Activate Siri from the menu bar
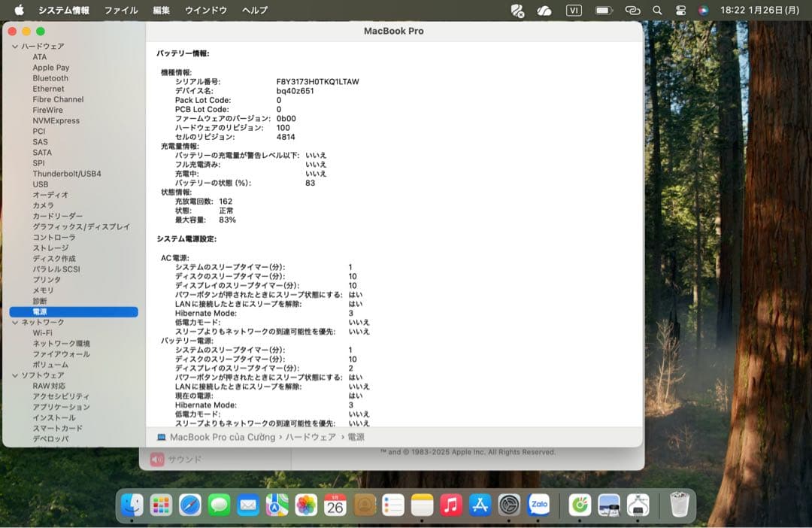 [703, 10]
